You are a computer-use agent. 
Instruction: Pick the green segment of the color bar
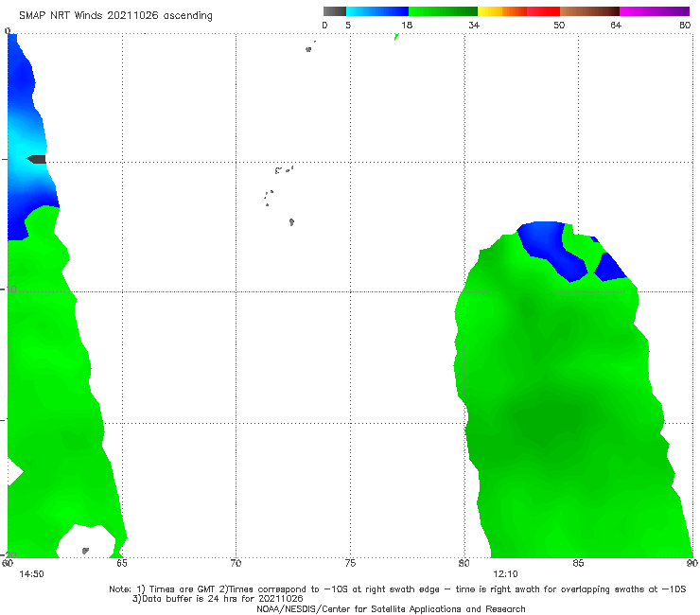[443, 11]
